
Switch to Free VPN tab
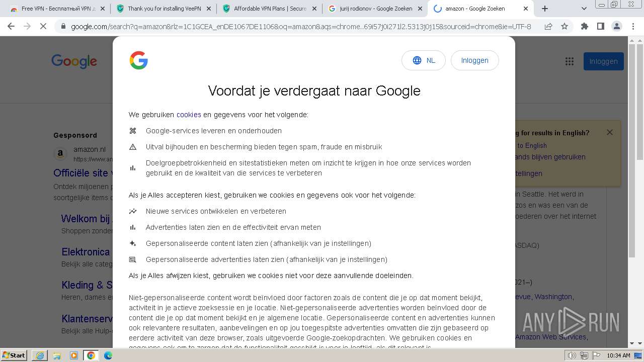(x=58, y=9)
